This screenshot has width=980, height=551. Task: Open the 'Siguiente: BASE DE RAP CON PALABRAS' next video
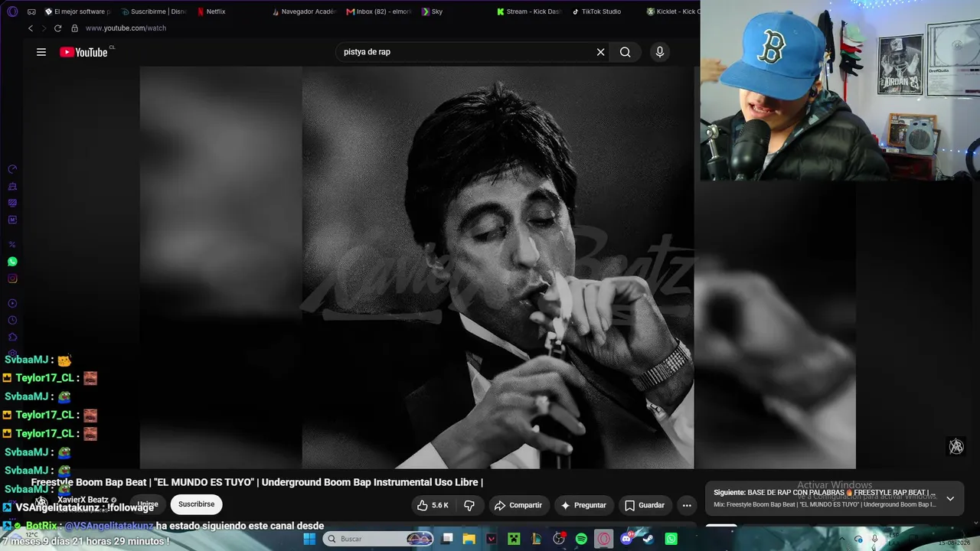click(x=825, y=493)
